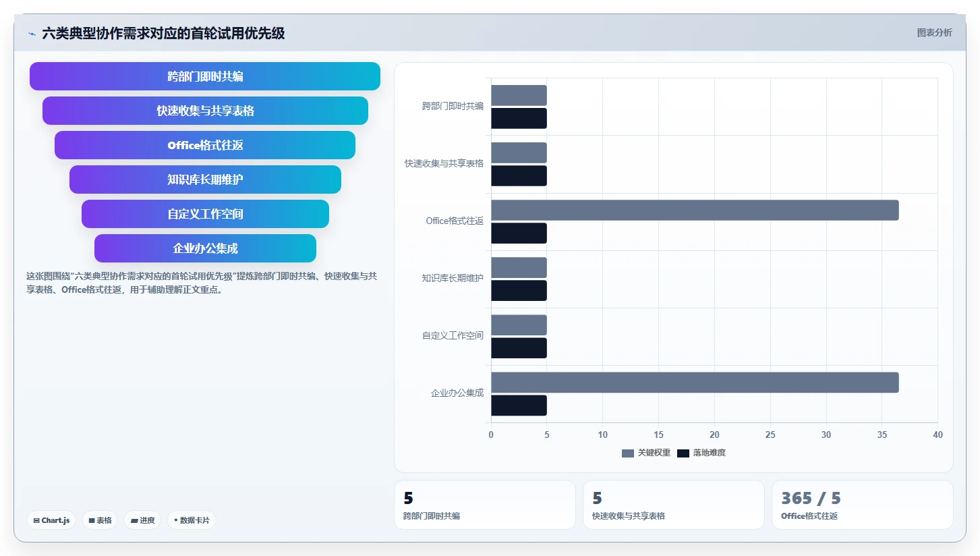Click the Chart.js tag icon

click(36, 520)
